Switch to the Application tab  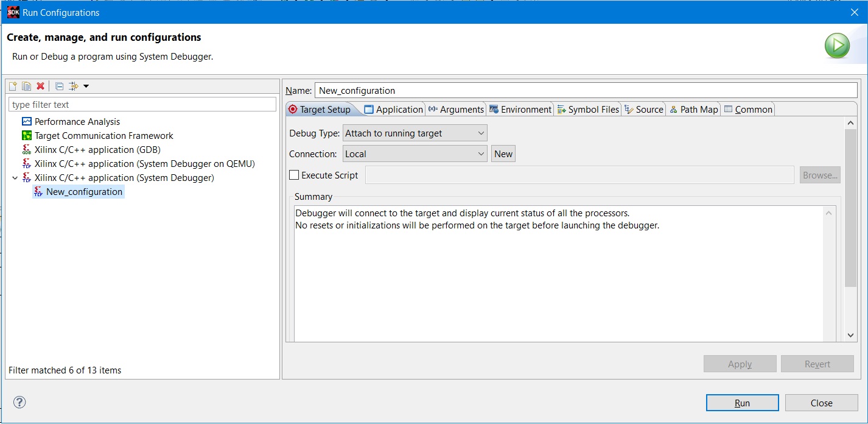pos(393,110)
